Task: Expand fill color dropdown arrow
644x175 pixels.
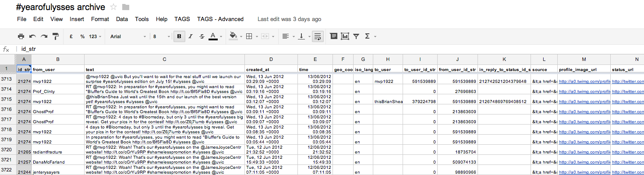Action: 241,37
